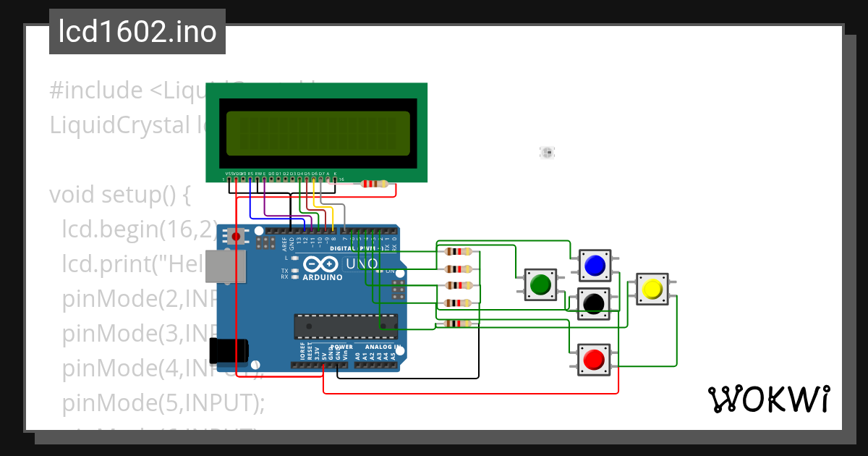Select the lcd1602.ino sketch title

point(137,30)
